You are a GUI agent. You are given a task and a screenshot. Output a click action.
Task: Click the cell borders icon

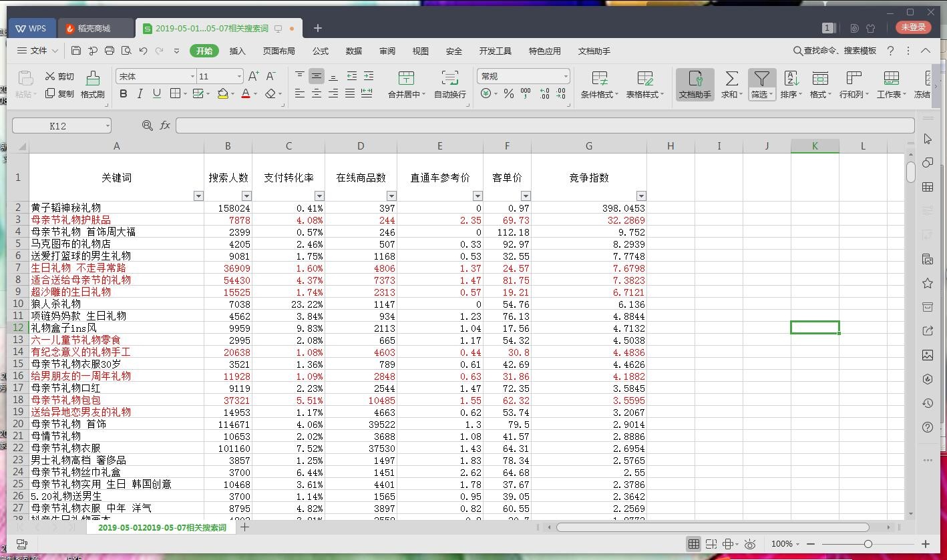click(175, 94)
